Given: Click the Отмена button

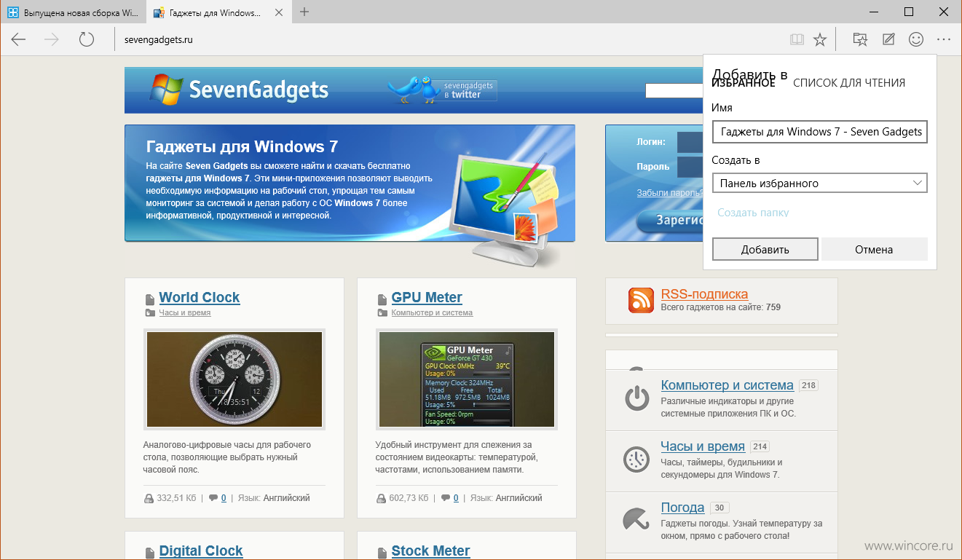Looking at the screenshot, I should pos(874,249).
